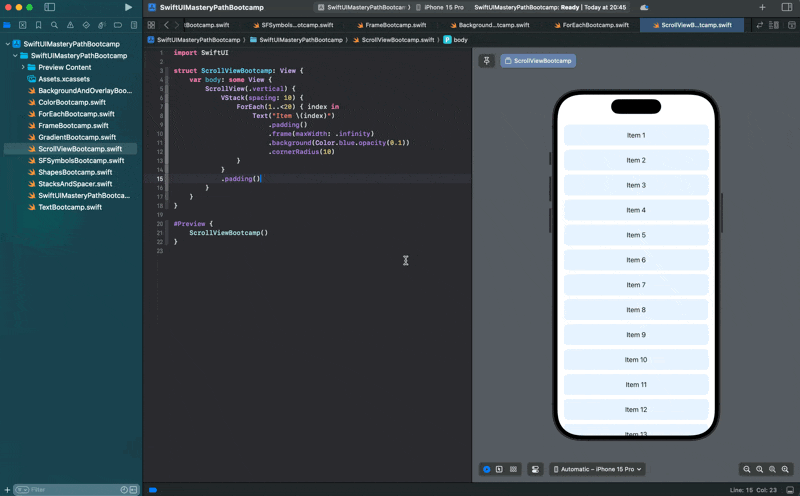Open StacksAndSpacer.swift in navigator
Viewport: 800px width, 496px height.
click(x=75, y=184)
